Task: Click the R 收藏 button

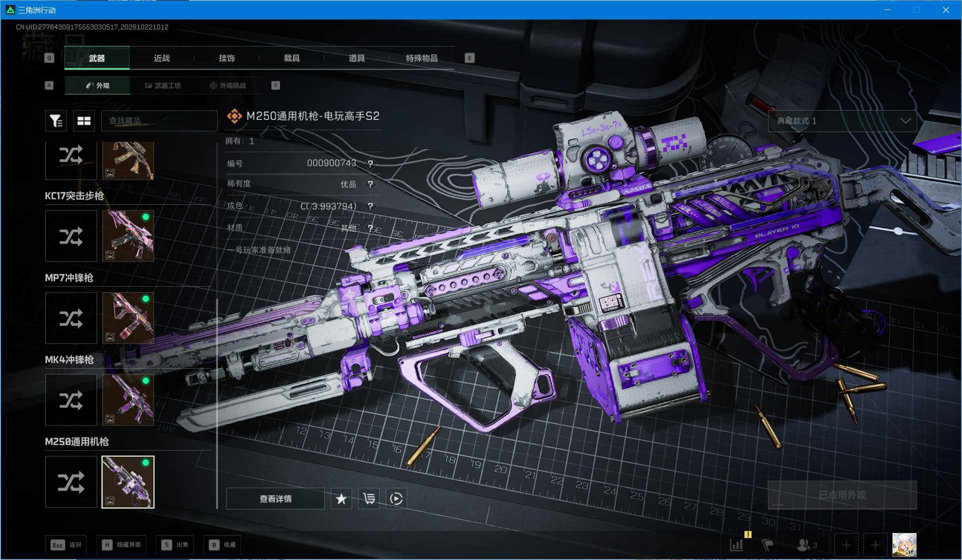Action: 222,545
